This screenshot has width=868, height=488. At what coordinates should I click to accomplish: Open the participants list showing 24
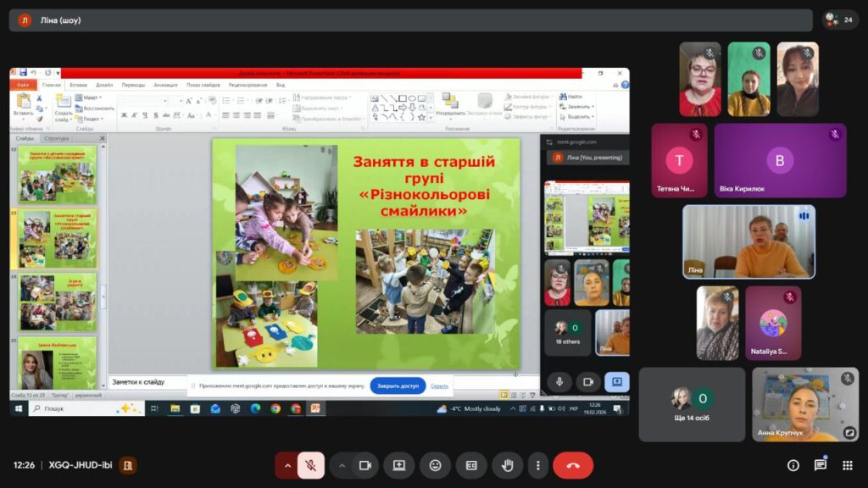838,19
